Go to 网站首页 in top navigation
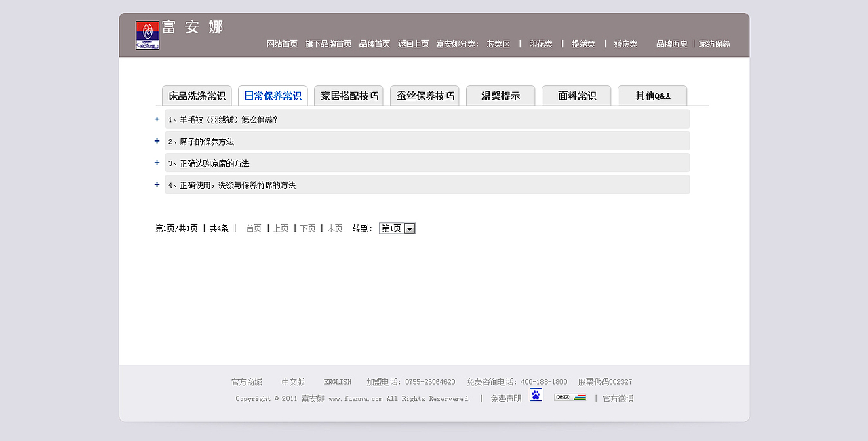The width and height of the screenshot is (868, 441). [x=282, y=44]
